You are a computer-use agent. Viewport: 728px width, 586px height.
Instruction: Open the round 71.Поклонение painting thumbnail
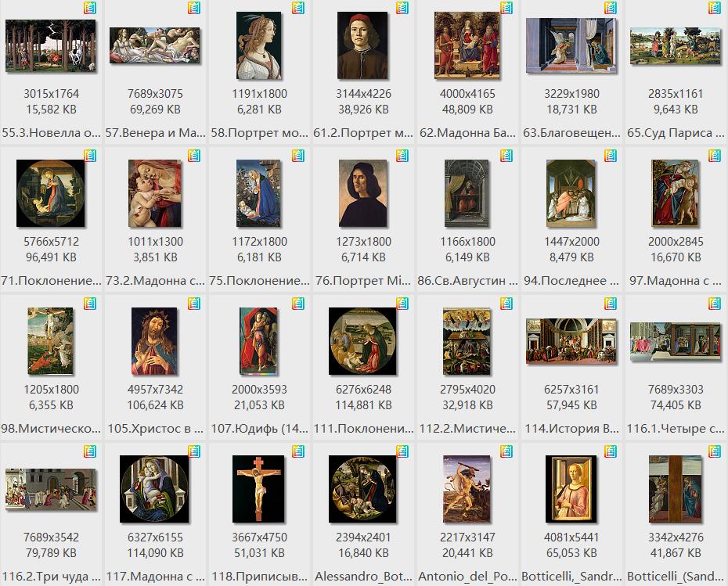point(51,193)
